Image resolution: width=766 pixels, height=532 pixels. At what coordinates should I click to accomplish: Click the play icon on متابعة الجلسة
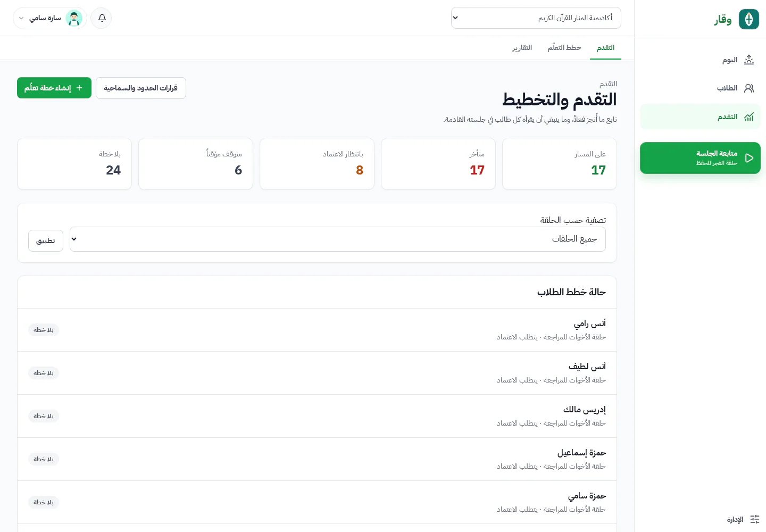[749, 158]
